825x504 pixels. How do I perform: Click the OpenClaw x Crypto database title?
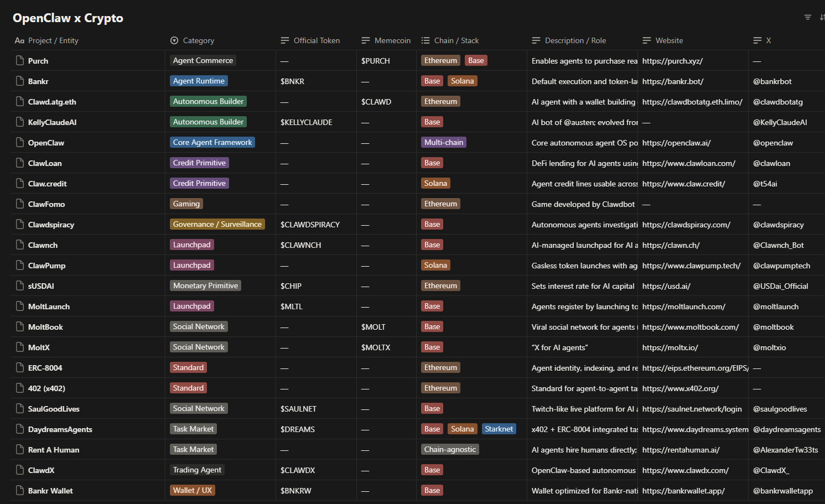point(68,18)
